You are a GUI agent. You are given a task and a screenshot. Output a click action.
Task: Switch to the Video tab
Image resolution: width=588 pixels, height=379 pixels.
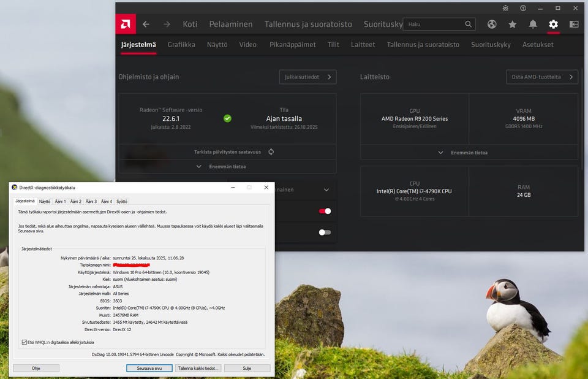coord(248,45)
